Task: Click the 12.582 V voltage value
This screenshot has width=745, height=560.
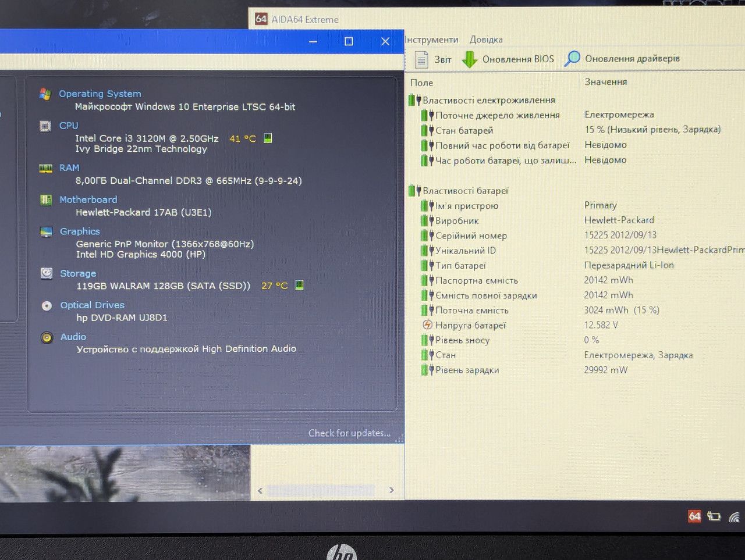Action: pos(601,325)
